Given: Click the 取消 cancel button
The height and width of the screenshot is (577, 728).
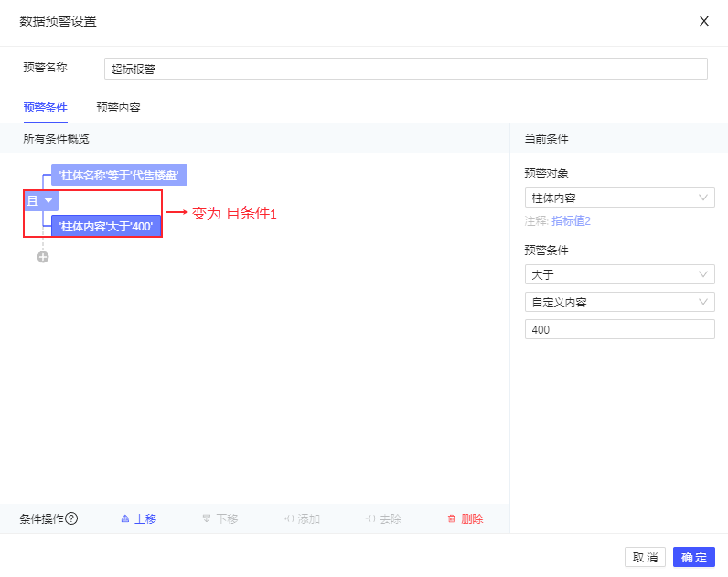Looking at the screenshot, I should click(x=645, y=557).
